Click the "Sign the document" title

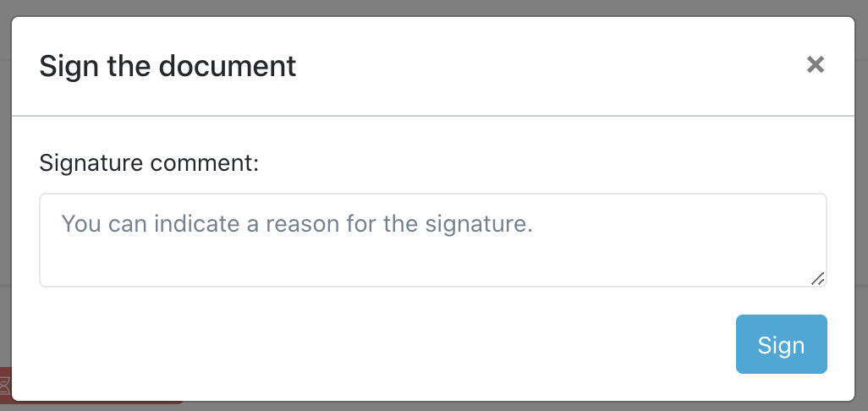(168, 65)
